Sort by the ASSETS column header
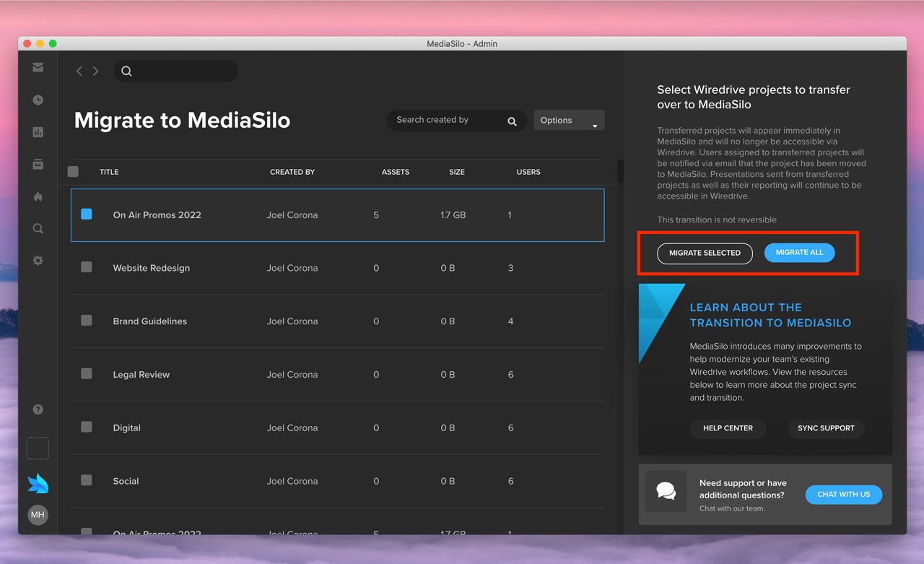 coord(396,172)
